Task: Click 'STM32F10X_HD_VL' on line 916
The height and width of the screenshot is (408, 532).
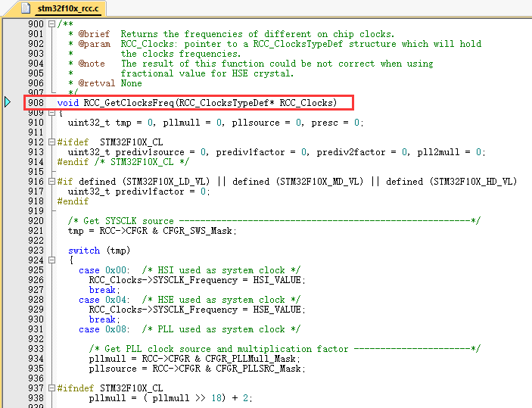Action: (x=473, y=182)
